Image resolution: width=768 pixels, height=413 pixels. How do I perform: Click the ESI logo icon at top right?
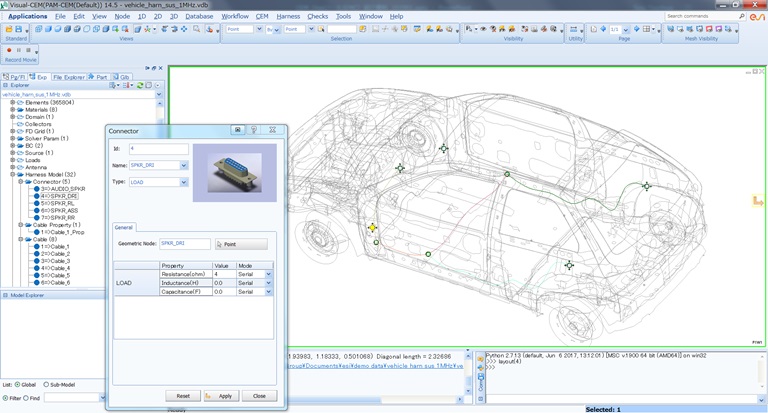tap(757, 17)
